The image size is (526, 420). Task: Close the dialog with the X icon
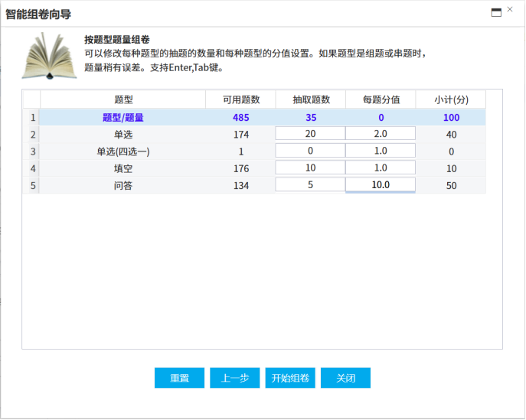pyautogui.click(x=511, y=11)
